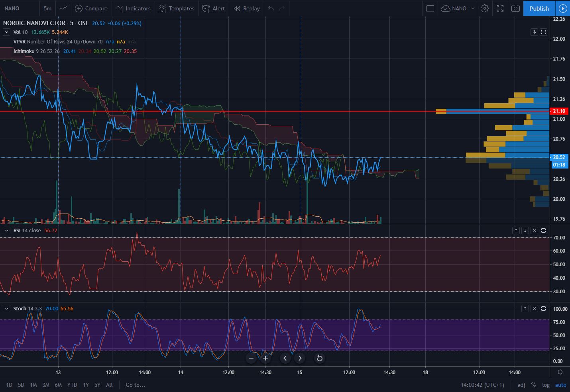Click the red 21.10 price line label
The height and width of the screenshot is (392, 570).
pyautogui.click(x=559, y=111)
